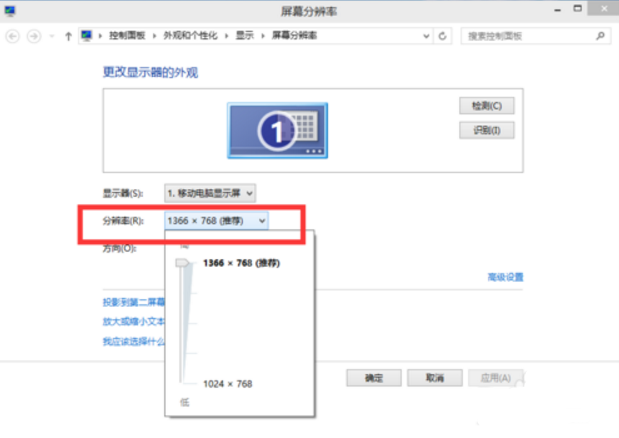Screen dimensions: 619x438
Task: Confirm changes with 确定 button
Action: 374,378
